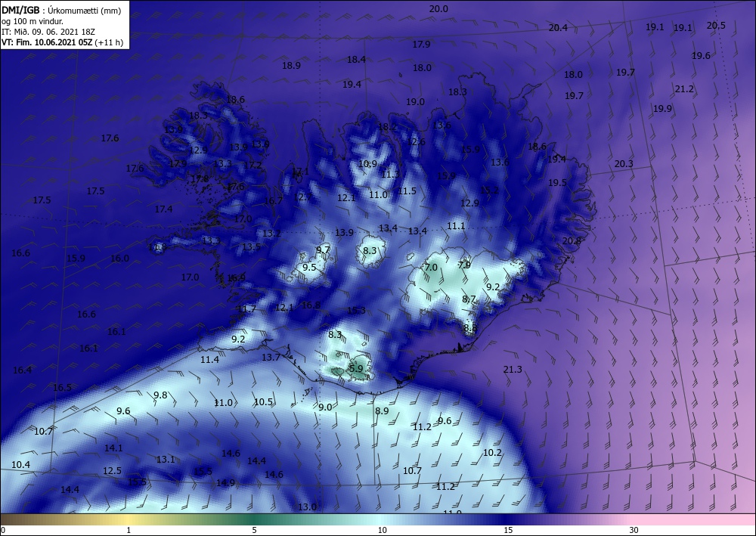Click the map value 18.4
The image size is (756, 536).
(356, 59)
